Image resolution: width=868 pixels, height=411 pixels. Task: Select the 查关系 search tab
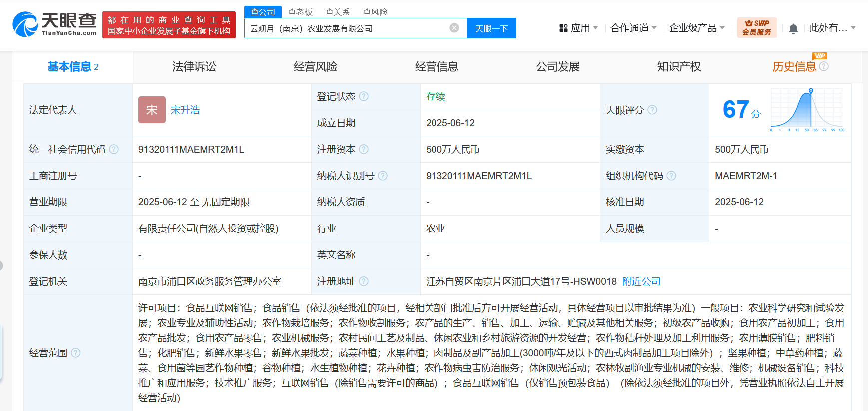(338, 12)
